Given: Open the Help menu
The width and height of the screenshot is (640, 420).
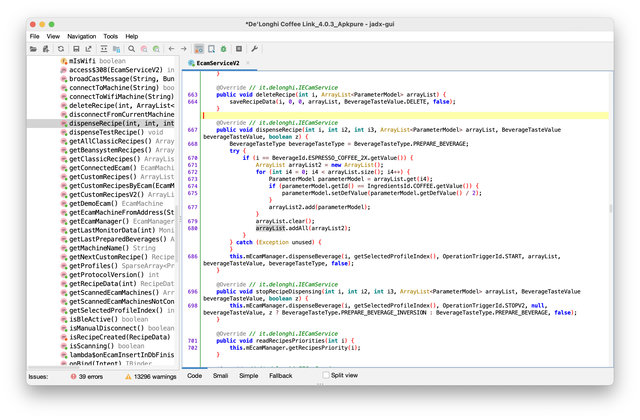Looking at the screenshot, I should tap(131, 36).
